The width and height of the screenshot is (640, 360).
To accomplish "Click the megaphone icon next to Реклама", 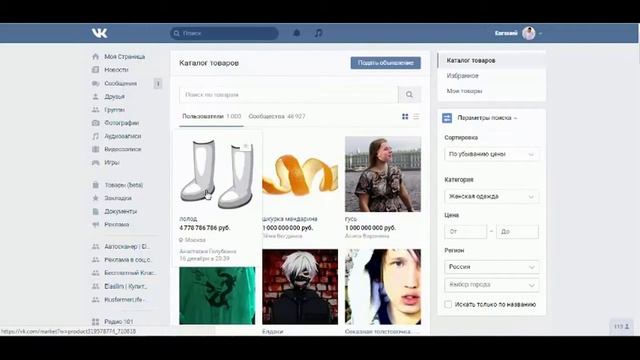I will point(96,224).
